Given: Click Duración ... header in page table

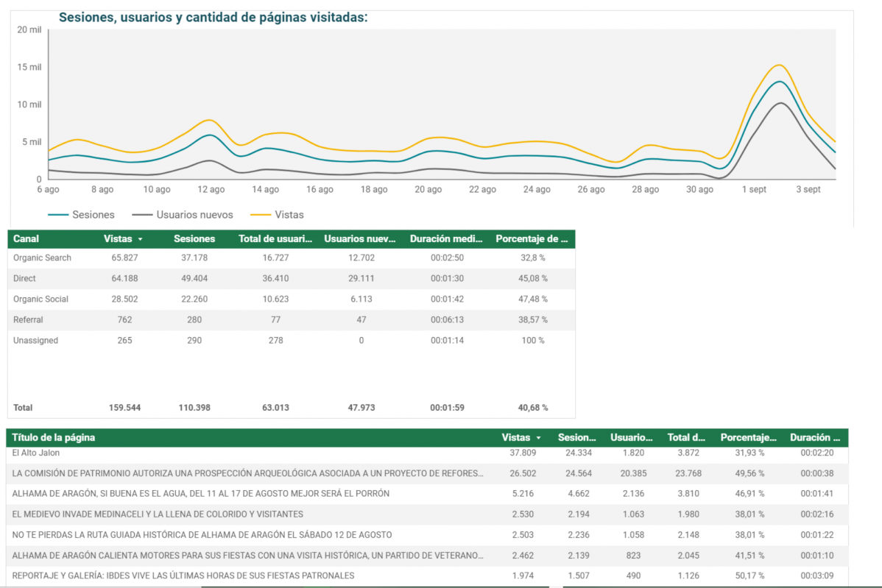Looking at the screenshot, I should coord(814,437).
